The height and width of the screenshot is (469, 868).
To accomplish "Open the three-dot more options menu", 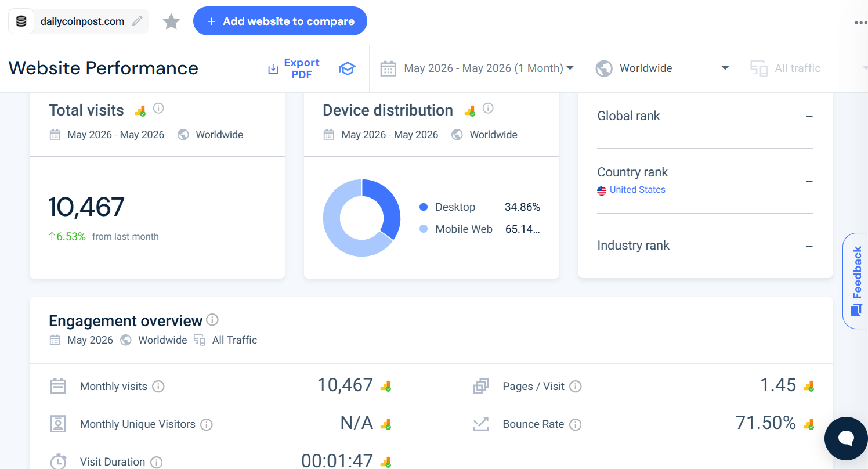I will pyautogui.click(x=860, y=23).
